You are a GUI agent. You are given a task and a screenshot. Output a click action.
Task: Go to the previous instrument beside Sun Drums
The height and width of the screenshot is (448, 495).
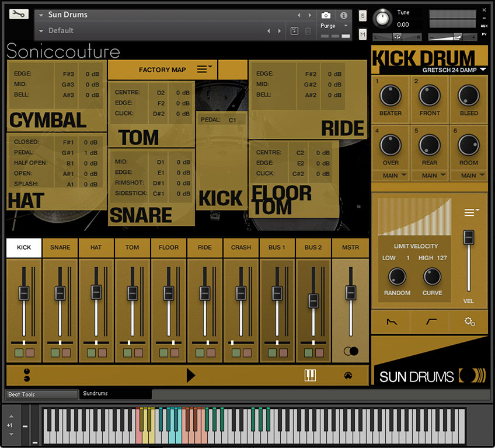pos(299,15)
